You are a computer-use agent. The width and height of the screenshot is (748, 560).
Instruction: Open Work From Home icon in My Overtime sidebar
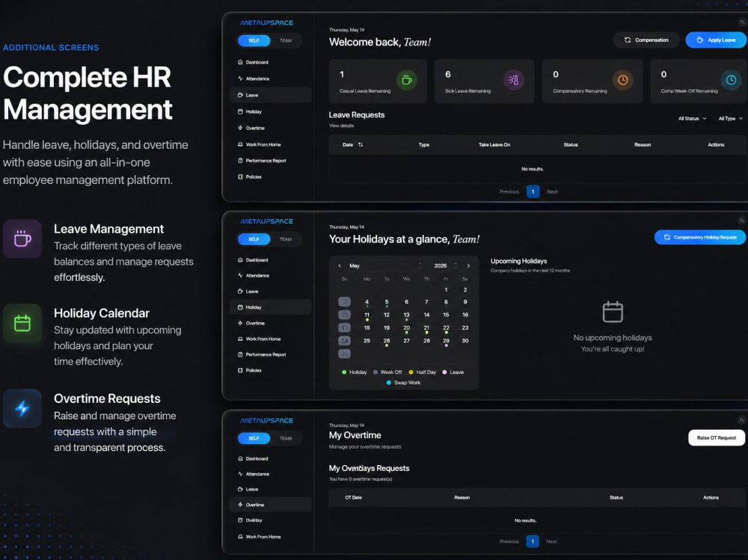(240, 537)
